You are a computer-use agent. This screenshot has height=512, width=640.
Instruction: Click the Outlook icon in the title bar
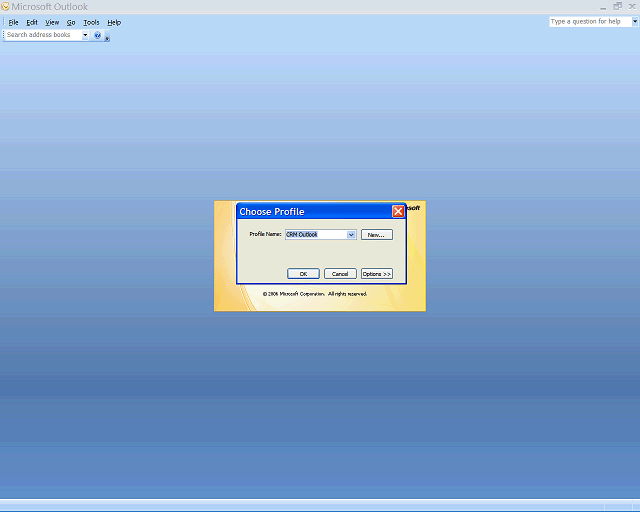(5, 7)
